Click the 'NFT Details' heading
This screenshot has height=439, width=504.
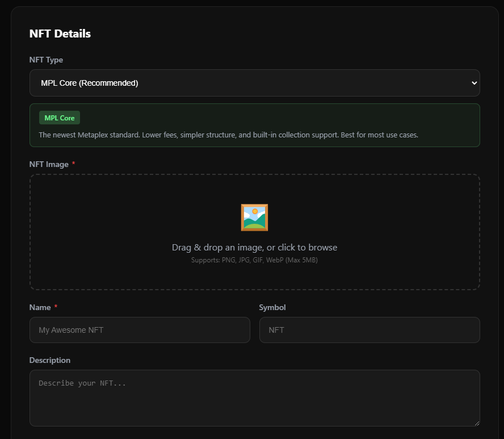pos(60,34)
